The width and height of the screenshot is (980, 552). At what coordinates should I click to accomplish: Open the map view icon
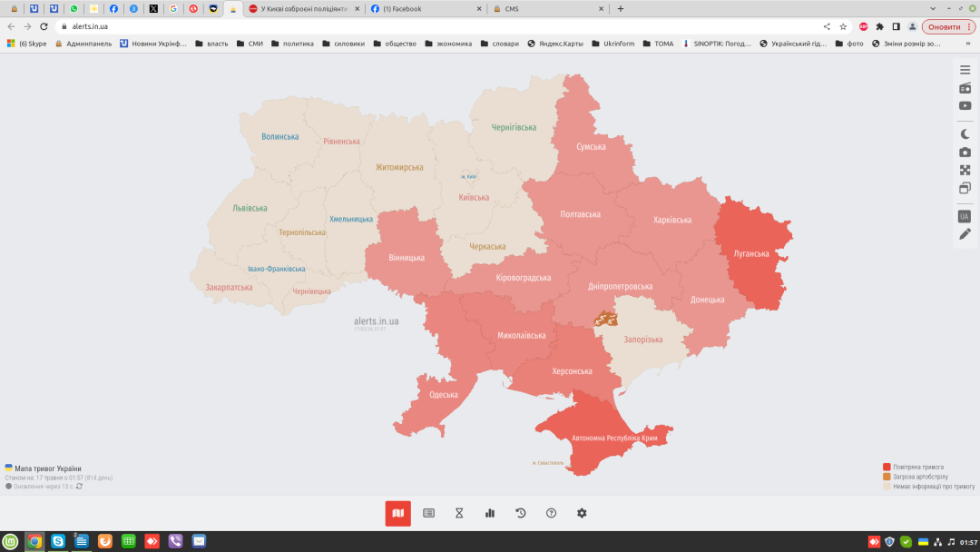click(397, 513)
